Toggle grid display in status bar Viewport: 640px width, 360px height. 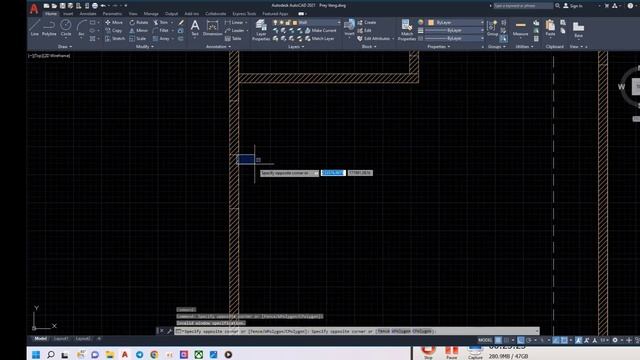(x=498, y=340)
